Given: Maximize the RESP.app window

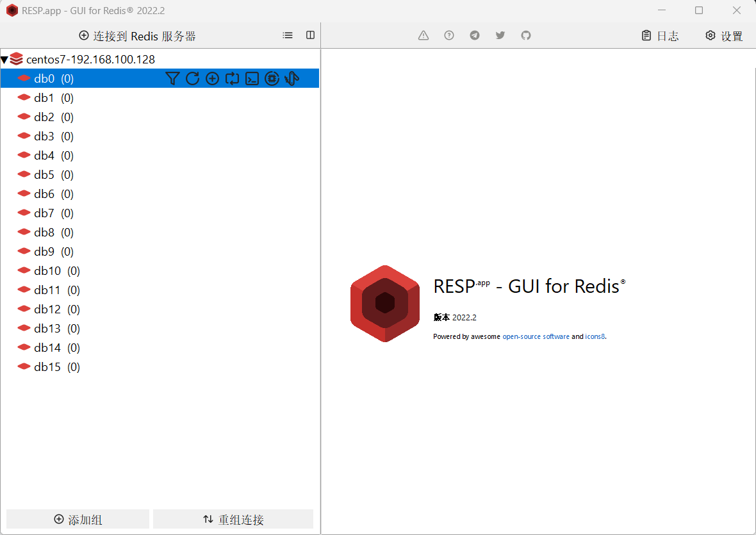Looking at the screenshot, I should click(698, 10).
